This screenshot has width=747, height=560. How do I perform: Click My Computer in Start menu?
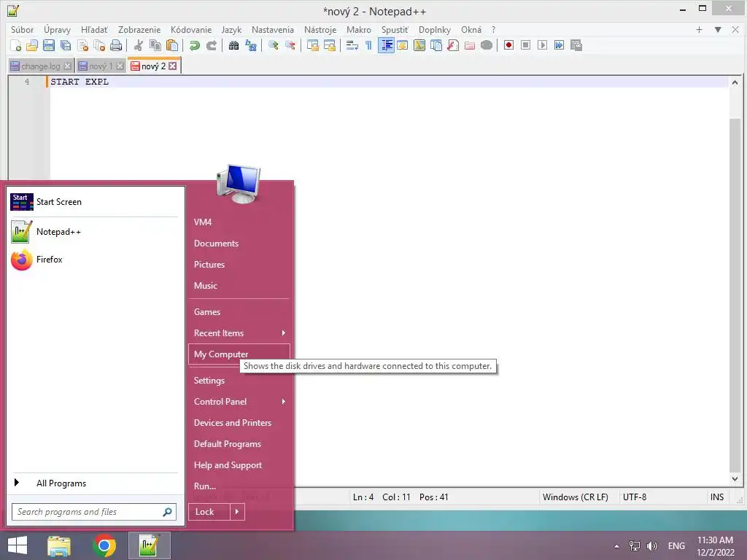point(239,354)
